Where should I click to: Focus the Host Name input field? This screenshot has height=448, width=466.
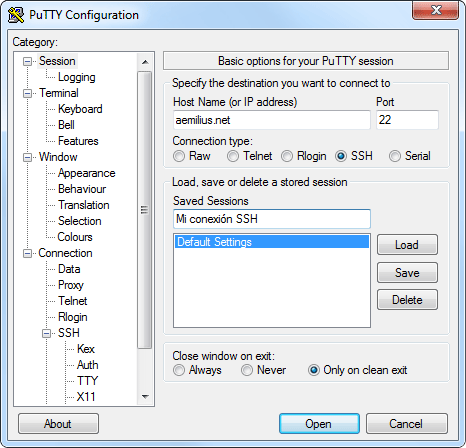pyautogui.click(x=272, y=120)
